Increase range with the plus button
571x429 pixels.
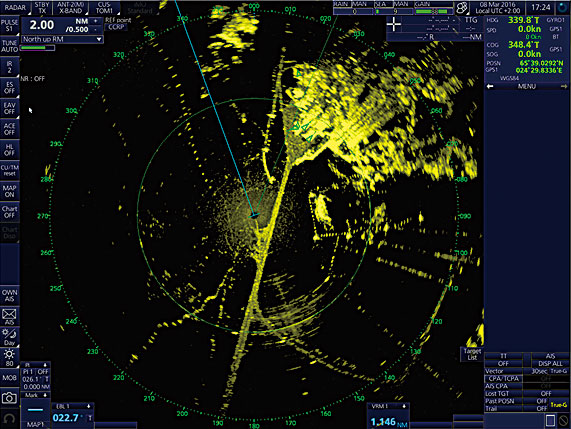tap(96, 21)
